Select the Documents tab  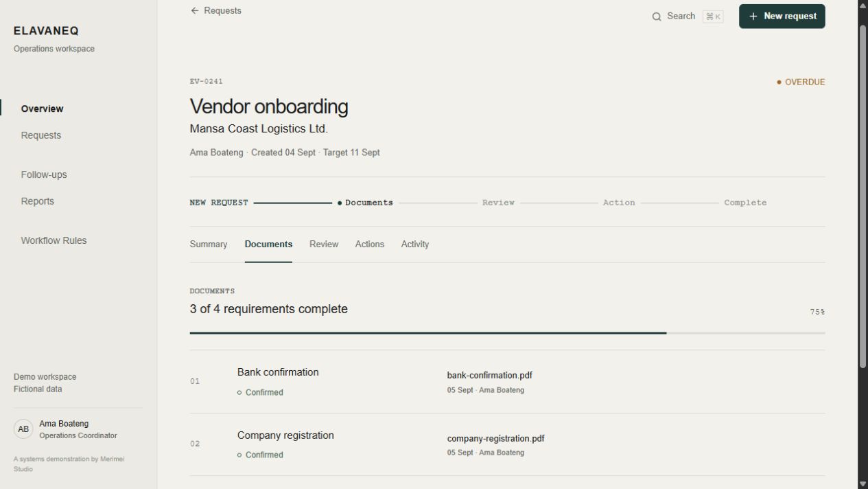[x=268, y=244]
